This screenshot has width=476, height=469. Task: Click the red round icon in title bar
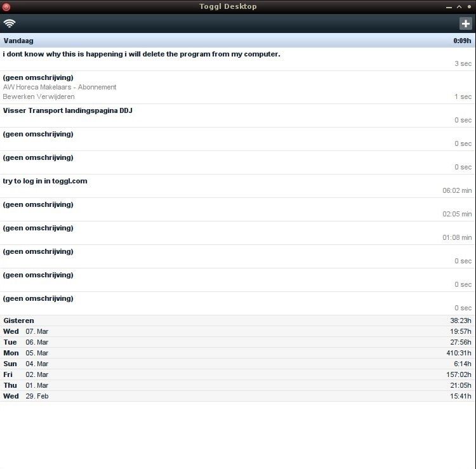(6, 7)
